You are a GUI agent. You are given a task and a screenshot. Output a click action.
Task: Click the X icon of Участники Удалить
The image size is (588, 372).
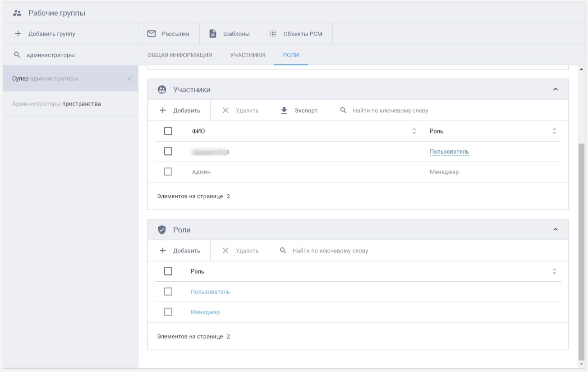[x=225, y=110]
